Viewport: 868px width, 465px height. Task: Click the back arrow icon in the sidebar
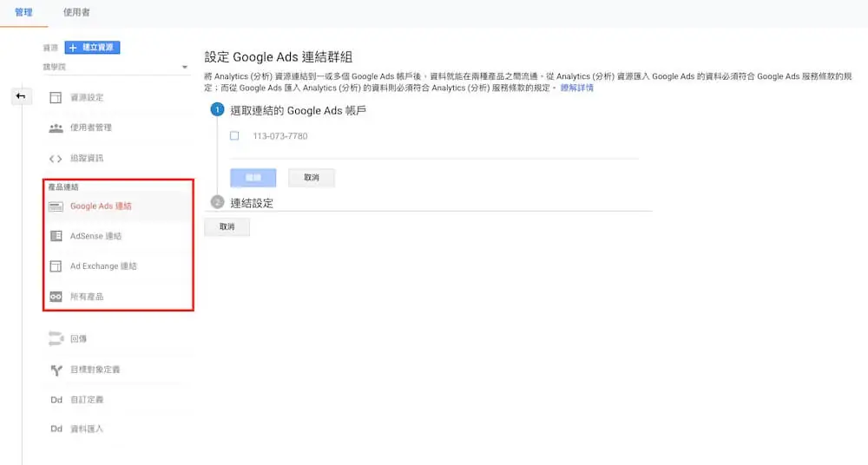point(21,96)
